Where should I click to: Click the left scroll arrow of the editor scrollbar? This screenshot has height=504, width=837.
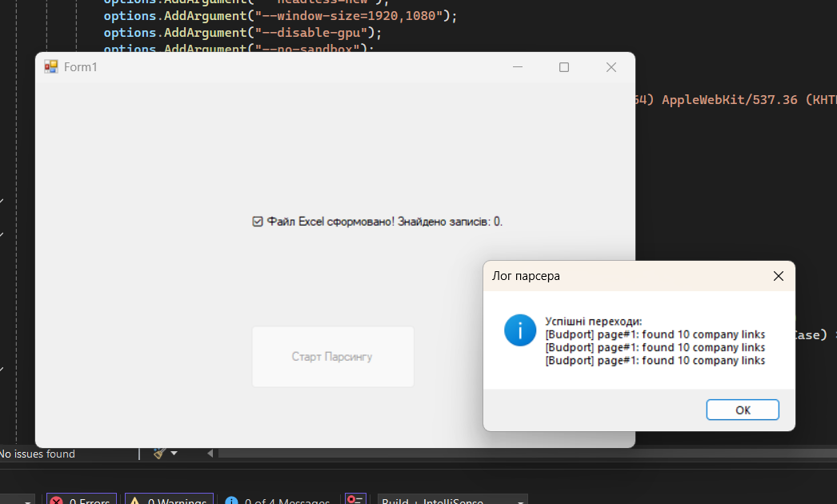[x=210, y=454]
